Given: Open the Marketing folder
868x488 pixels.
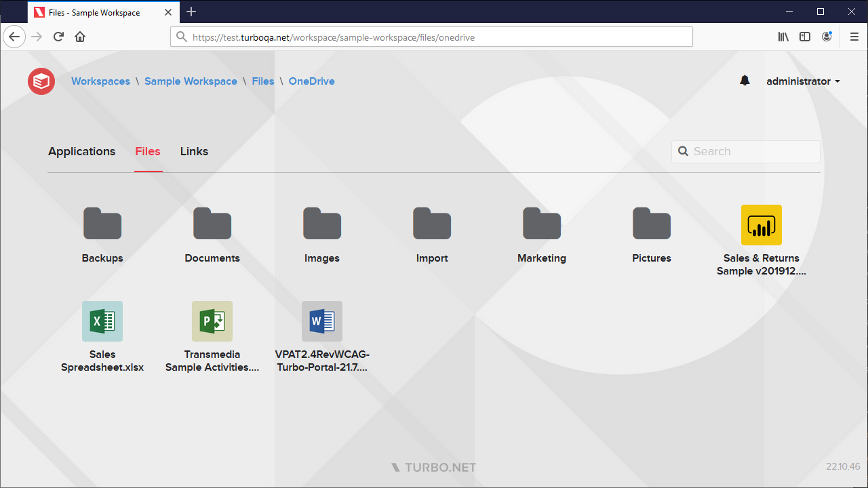Looking at the screenshot, I should click(541, 223).
